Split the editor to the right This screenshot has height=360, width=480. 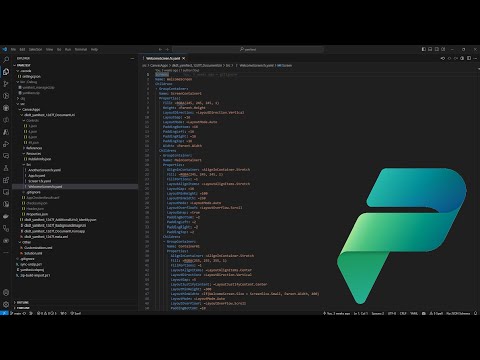469,58
